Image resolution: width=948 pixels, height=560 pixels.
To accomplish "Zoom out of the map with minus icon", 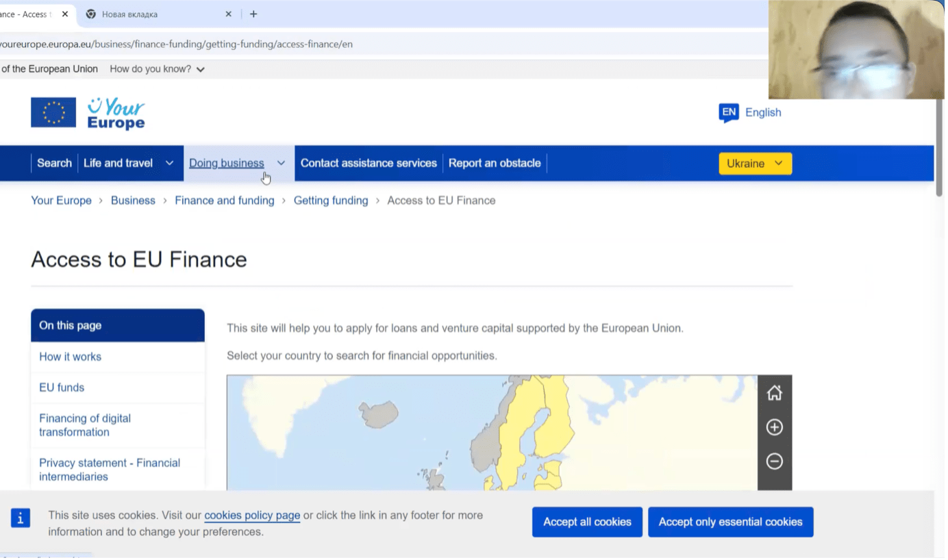I will (774, 461).
